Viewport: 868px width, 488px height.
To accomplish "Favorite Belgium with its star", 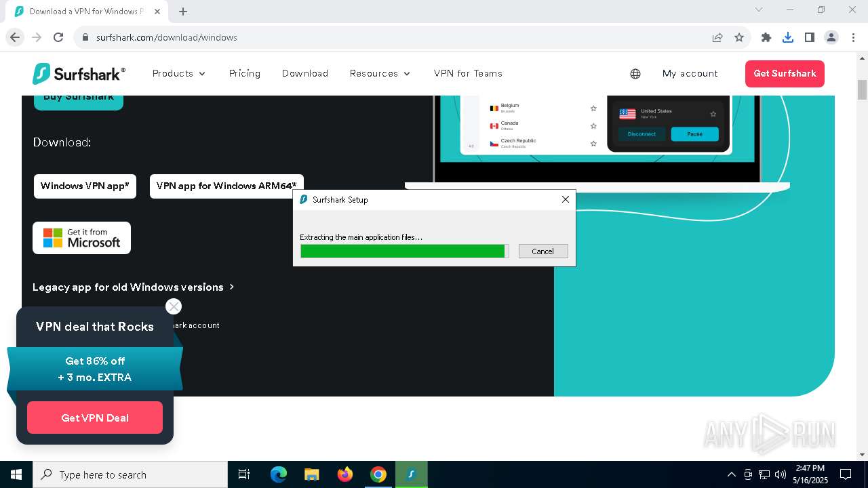I will pos(593,108).
